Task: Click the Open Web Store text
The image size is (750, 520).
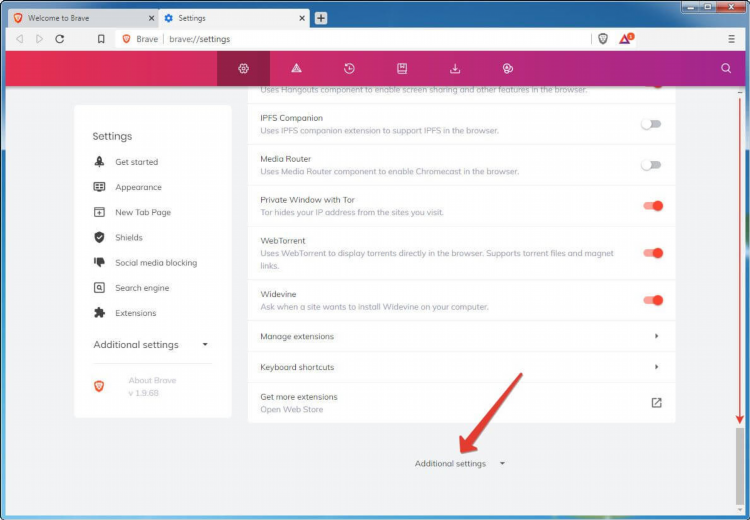Action: click(291, 409)
